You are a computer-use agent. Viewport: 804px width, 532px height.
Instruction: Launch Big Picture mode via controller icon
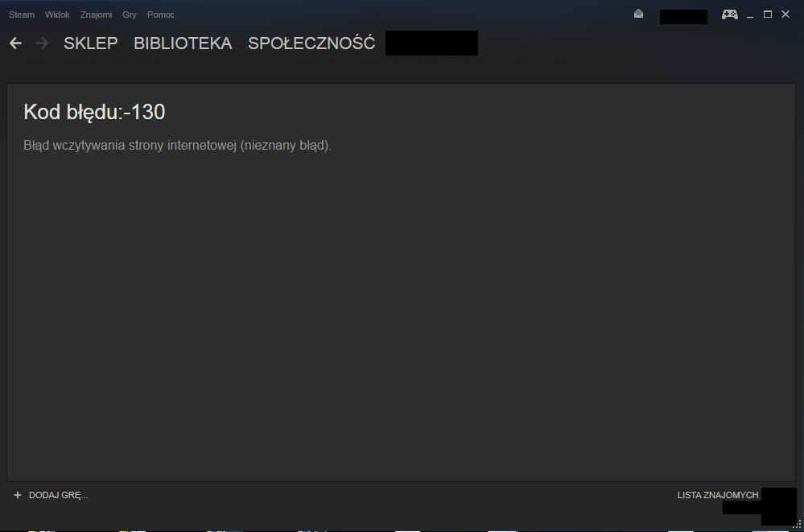point(730,14)
